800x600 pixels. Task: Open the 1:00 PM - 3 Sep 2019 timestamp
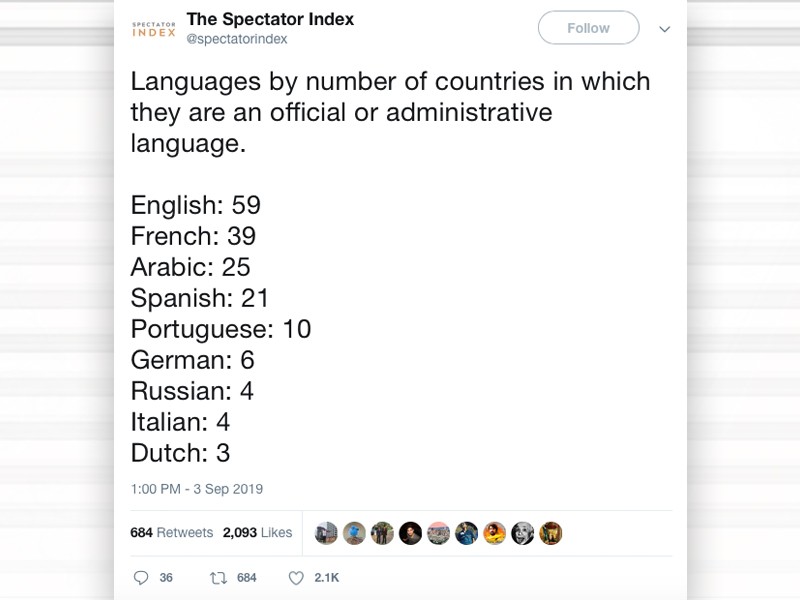click(x=197, y=489)
